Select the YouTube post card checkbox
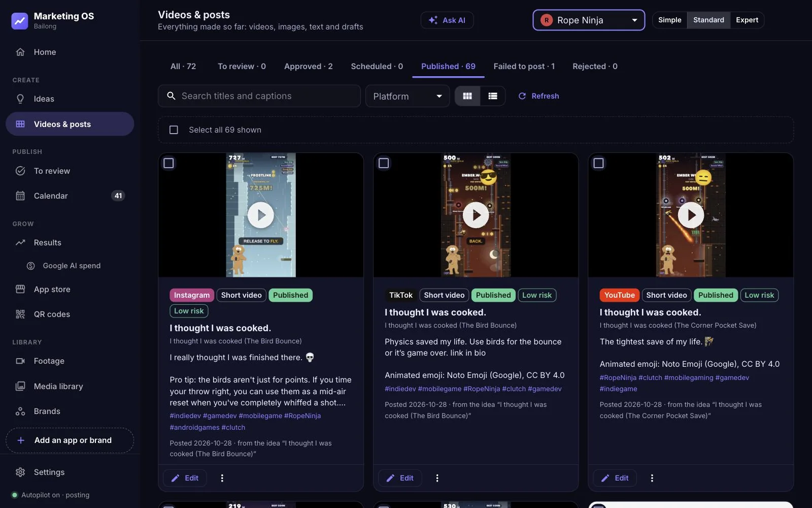This screenshot has width=812, height=508. click(599, 163)
